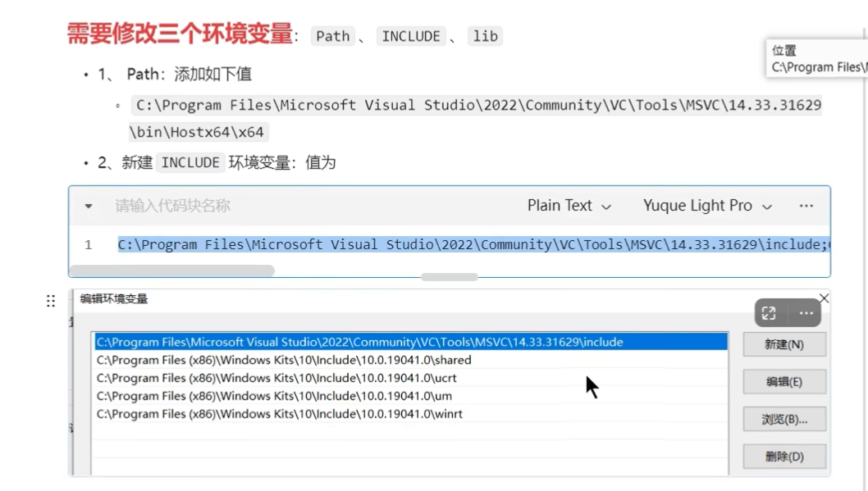This screenshot has width=868, height=491.
Task: Click the 编辑环境变量 dialog title
Action: coord(113,299)
